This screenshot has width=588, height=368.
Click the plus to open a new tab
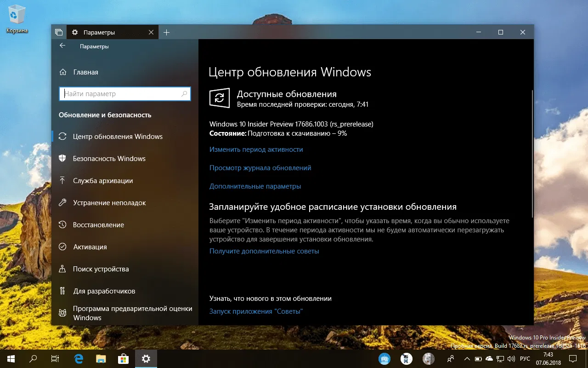[166, 32]
